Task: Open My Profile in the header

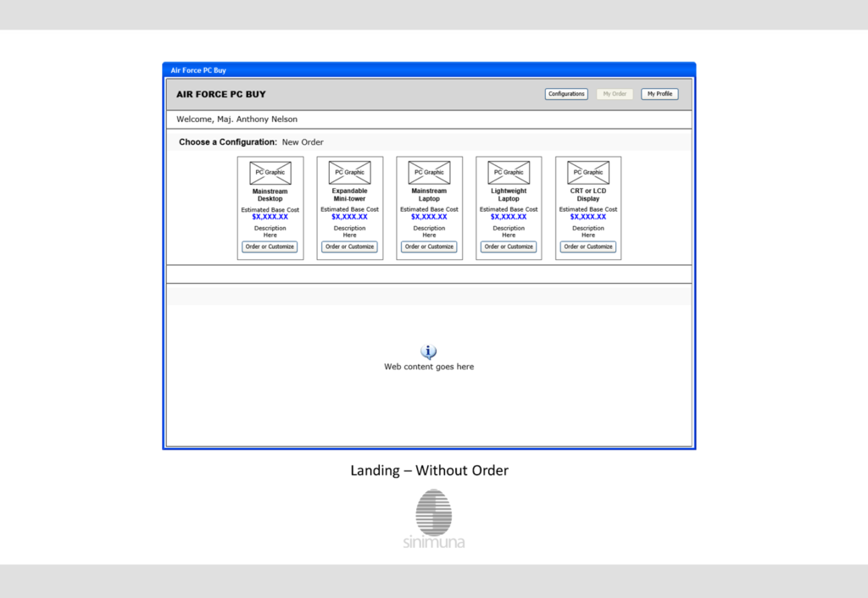Action: (659, 94)
